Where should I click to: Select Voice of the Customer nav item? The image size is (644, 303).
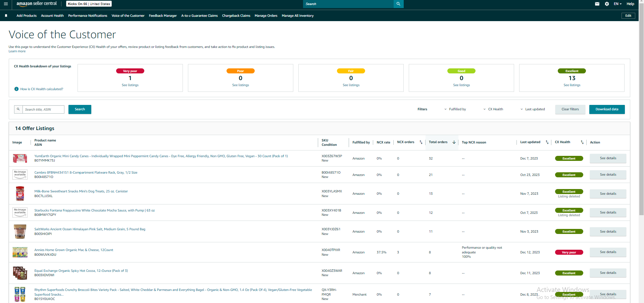click(x=128, y=16)
